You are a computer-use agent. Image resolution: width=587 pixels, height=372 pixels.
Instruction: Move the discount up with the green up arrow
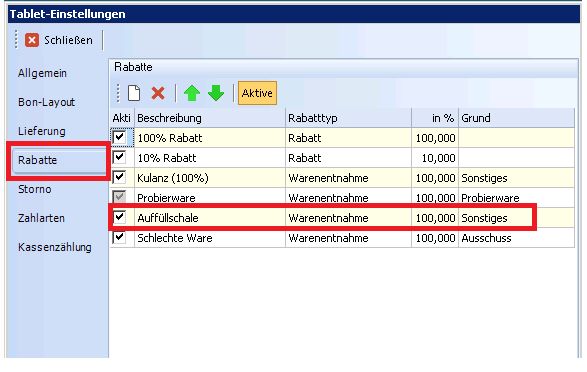coord(192,93)
